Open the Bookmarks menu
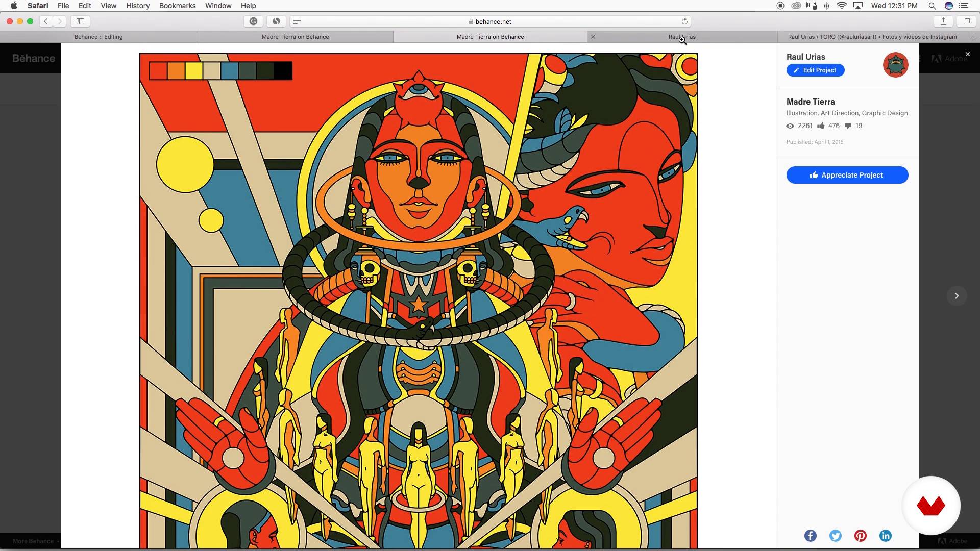 (x=177, y=6)
